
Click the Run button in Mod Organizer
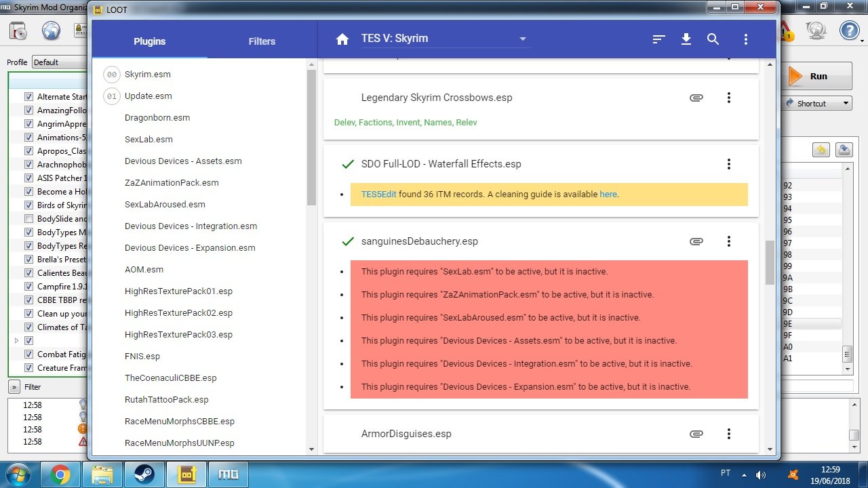tap(818, 76)
